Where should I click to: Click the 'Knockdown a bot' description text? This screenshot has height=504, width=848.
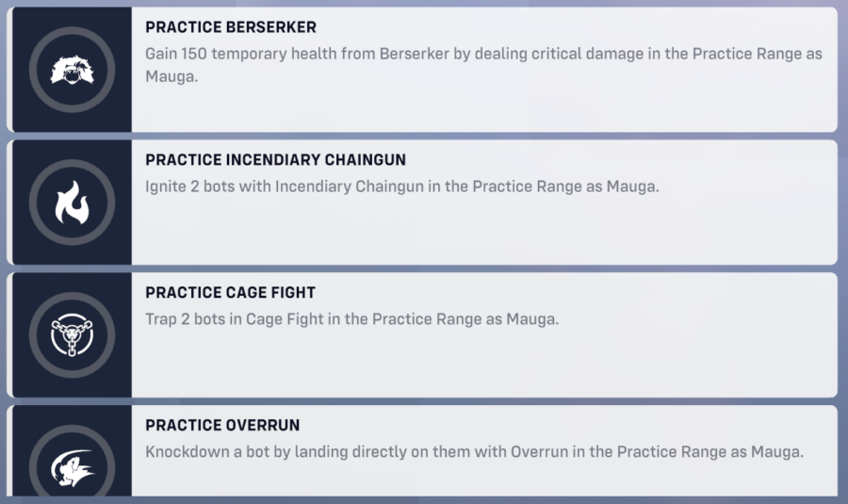(x=474, y=452)
